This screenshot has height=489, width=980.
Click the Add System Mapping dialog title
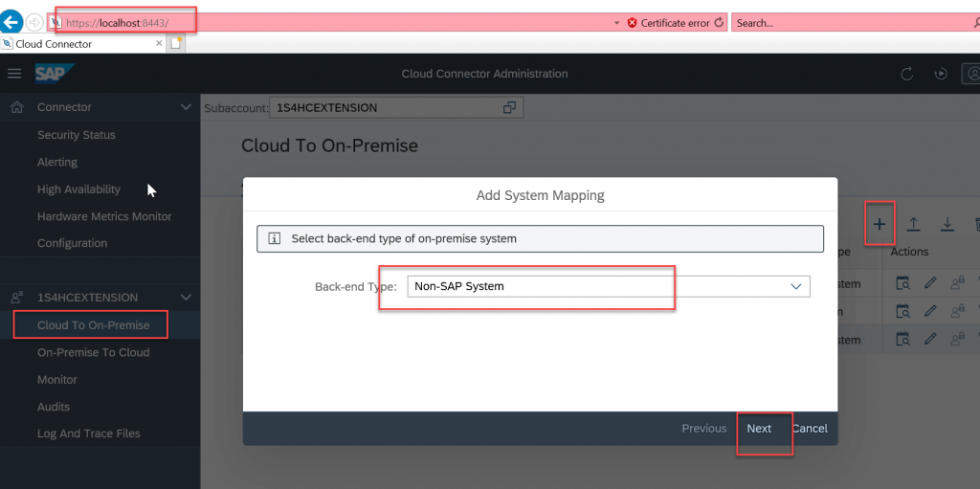click(x=540, y=196)
